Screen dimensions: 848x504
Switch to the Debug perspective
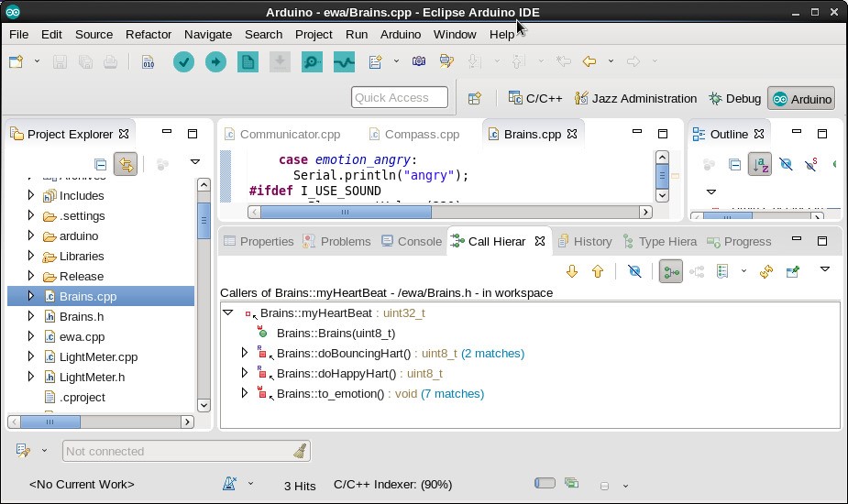[734, 98]
